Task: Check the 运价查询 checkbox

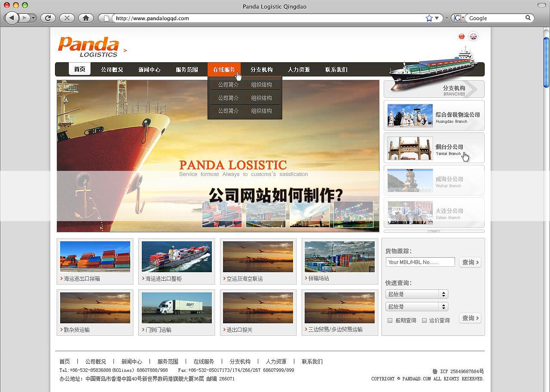Action: tap(425, 320)
